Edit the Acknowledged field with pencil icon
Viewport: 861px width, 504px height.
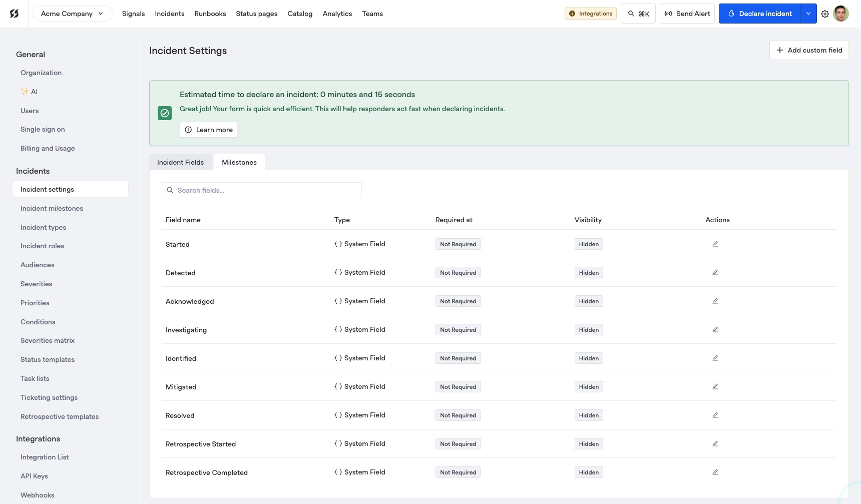point(715,301)
